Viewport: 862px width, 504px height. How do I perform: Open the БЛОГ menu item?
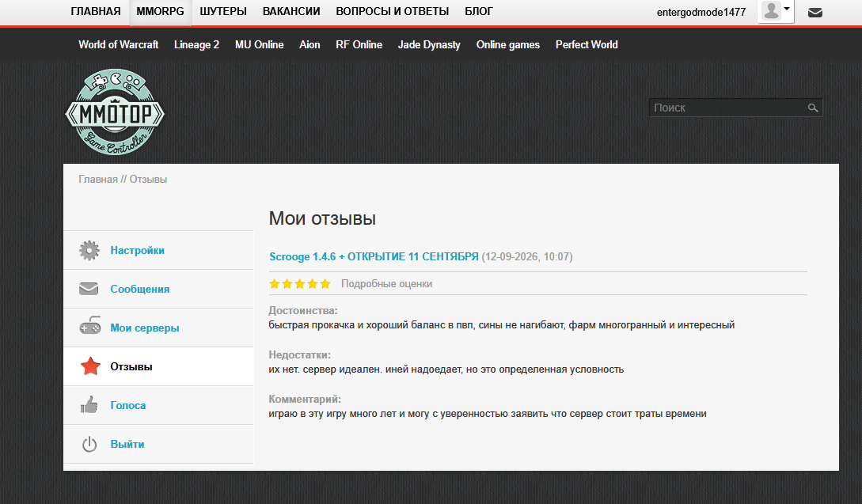coord(479,12)
